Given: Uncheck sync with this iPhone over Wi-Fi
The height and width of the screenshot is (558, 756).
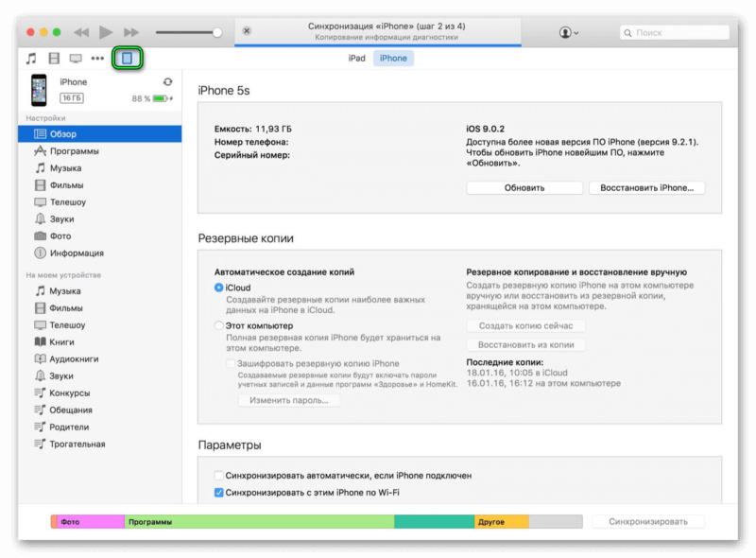Looking at the screenshot, I should click(219, 493).
